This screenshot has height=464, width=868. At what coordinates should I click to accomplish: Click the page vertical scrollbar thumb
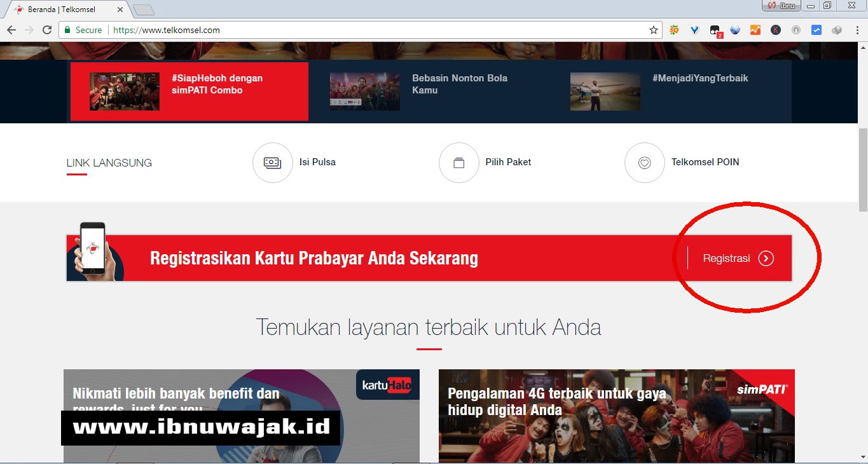[863, 169]
